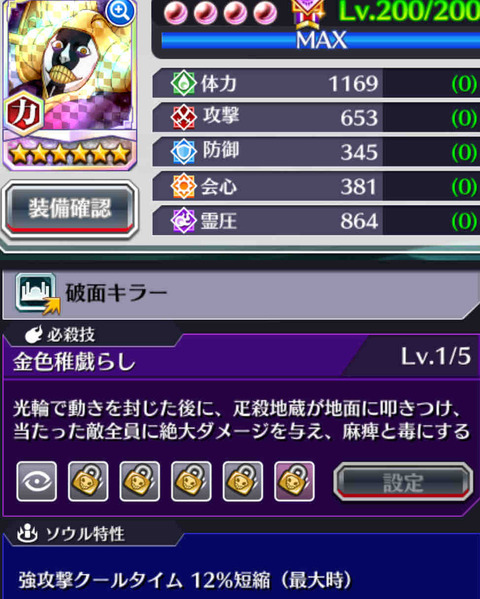
Task: Tap the 破面キラー killer skill icon
Action: coord(37,293)
